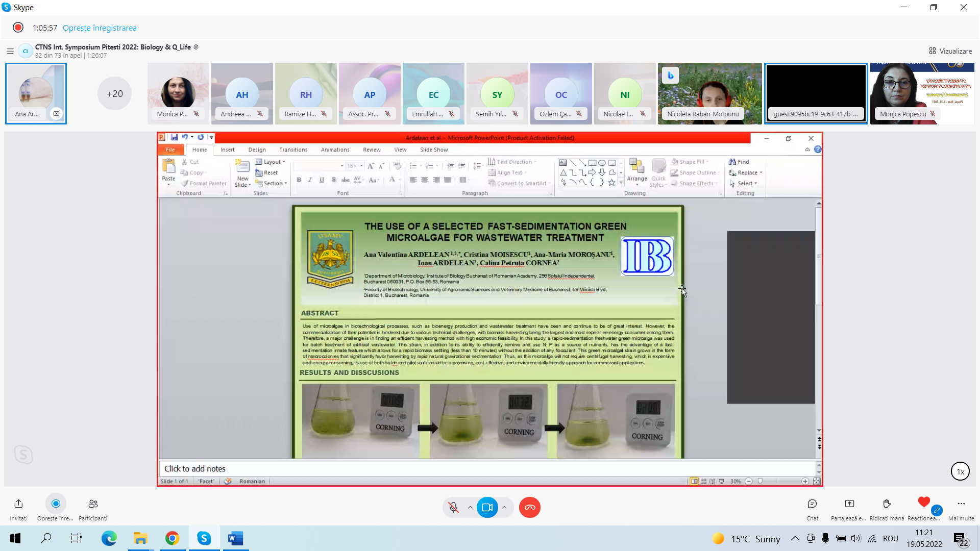Click the New Slide icon
This screenshot has height=551, width=980.
click(242, 166)
